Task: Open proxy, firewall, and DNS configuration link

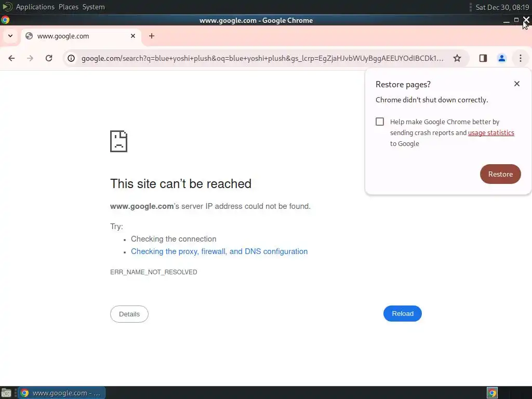Action: coord(219,251)
